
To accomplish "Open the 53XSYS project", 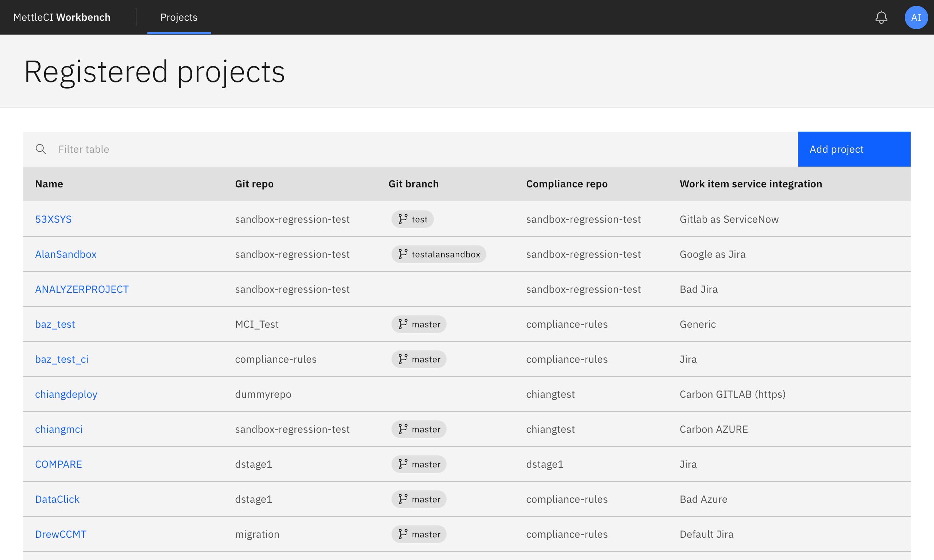I will click(x=54, y=219).
